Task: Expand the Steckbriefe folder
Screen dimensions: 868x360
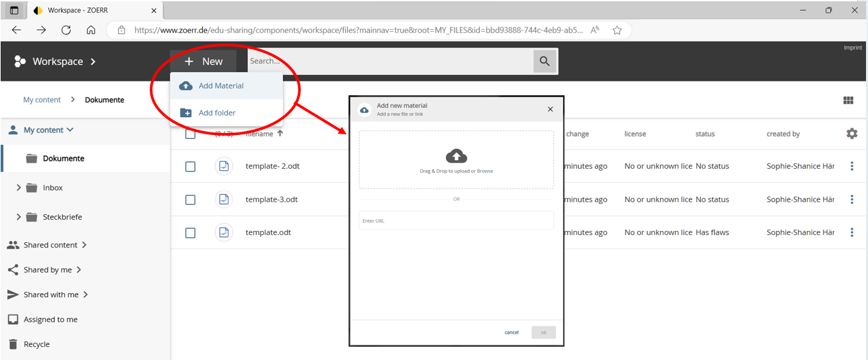Action: pyautogui.click(x=19, y=217)
